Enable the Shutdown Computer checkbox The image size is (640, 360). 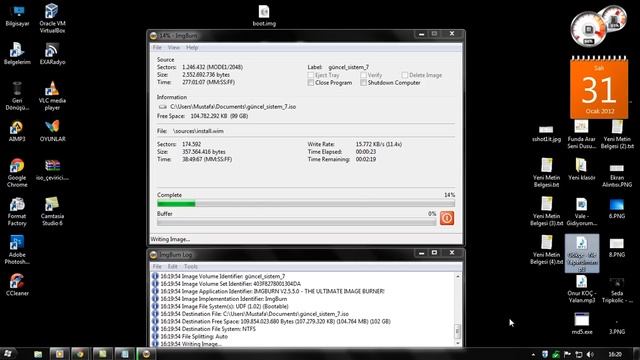[363, 83]
